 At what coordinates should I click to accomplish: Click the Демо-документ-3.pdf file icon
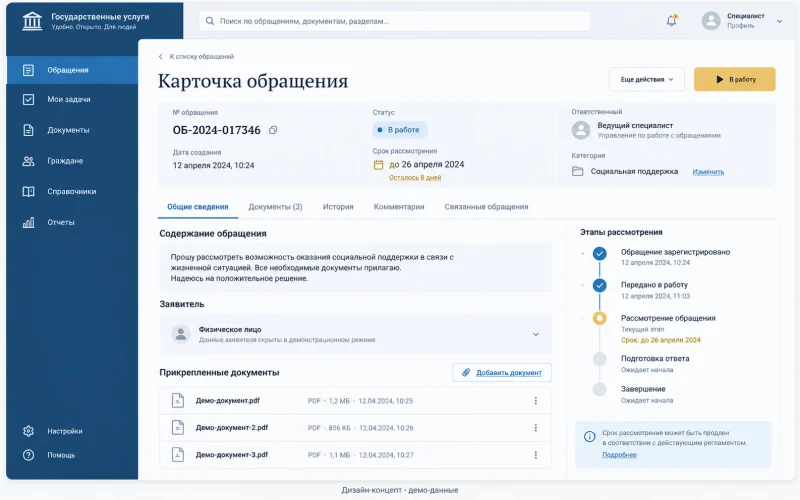pyautogui.click(x=178, y=455)
